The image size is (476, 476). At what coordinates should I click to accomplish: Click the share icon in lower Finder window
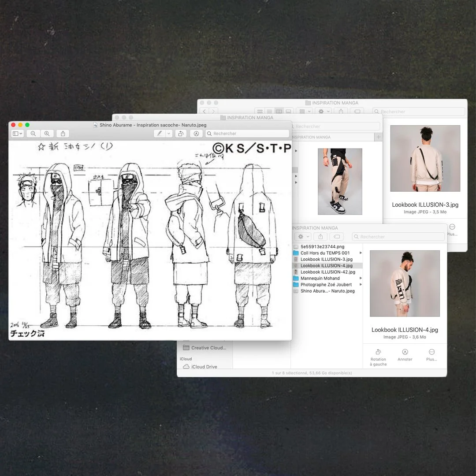pyautogui.click(x=320, y=237)
